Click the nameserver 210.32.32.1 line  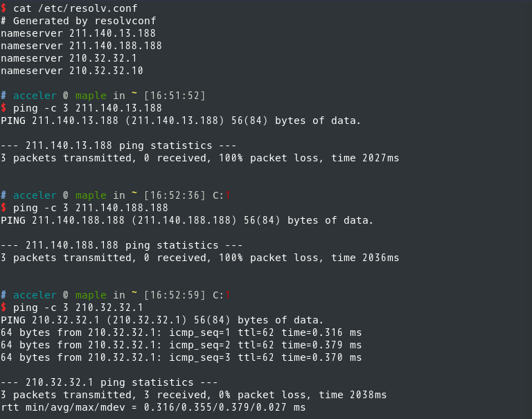[x=69, y=58]
